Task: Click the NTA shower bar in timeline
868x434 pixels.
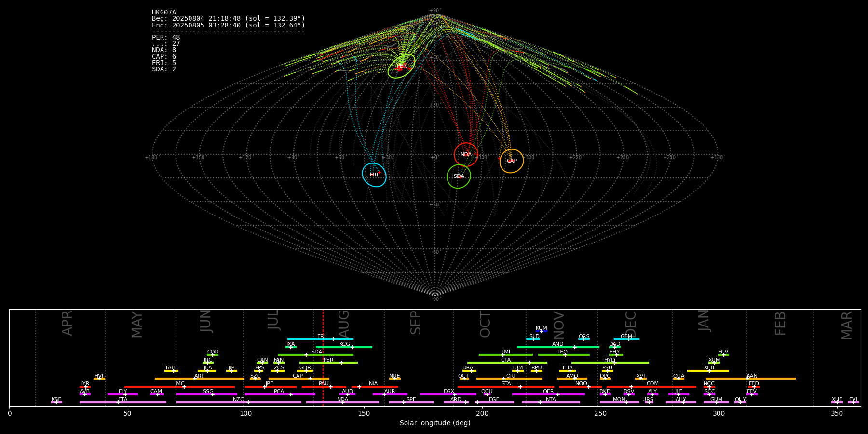Action: pos(551,402)
